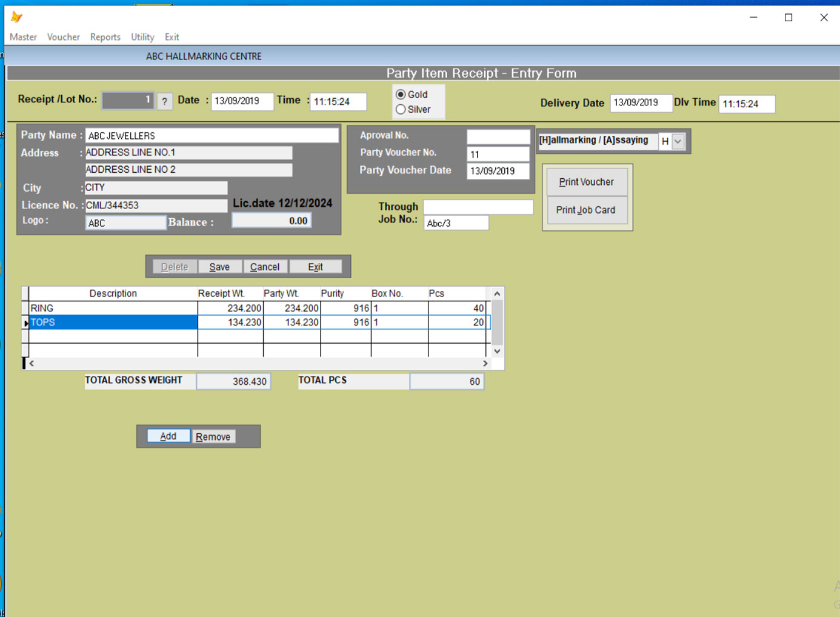Click the Add button
The image size is (840, 617).
[x=168, y=436]
